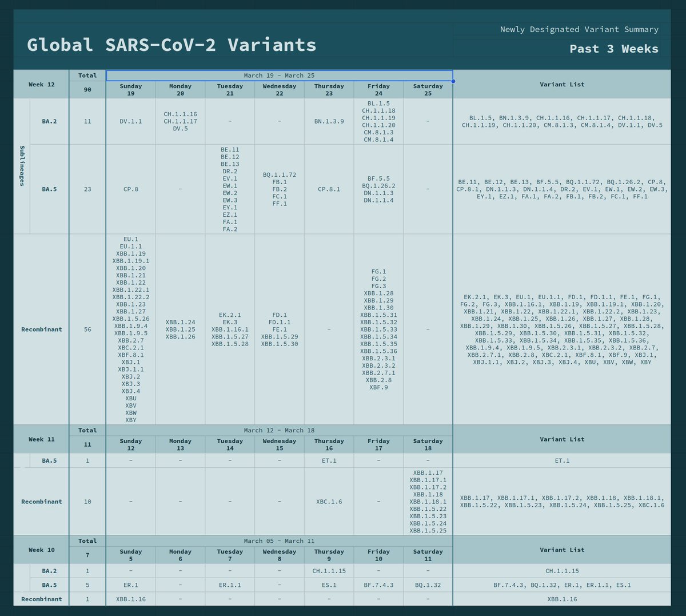Select the 'DV.1.1' cell under Sunday 19
Screen dimensions: 686x616
131,121
